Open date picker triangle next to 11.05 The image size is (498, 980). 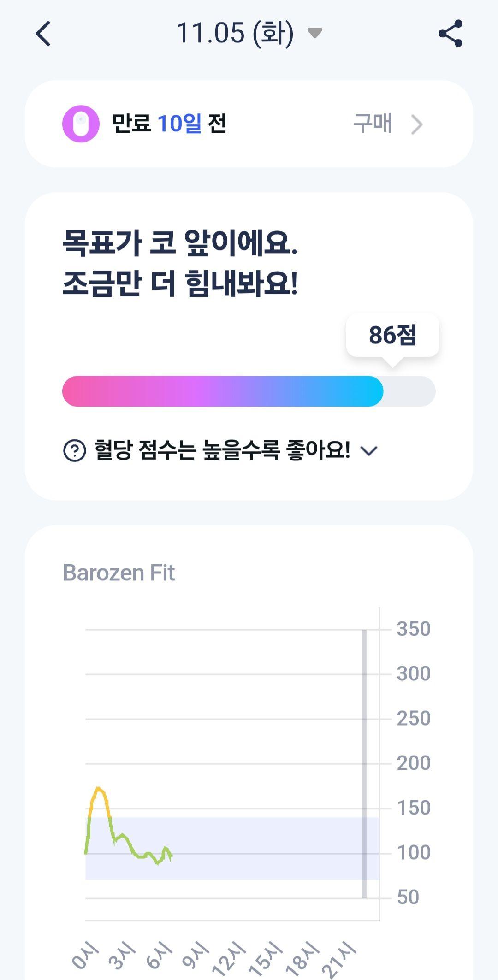pos(315,33)
